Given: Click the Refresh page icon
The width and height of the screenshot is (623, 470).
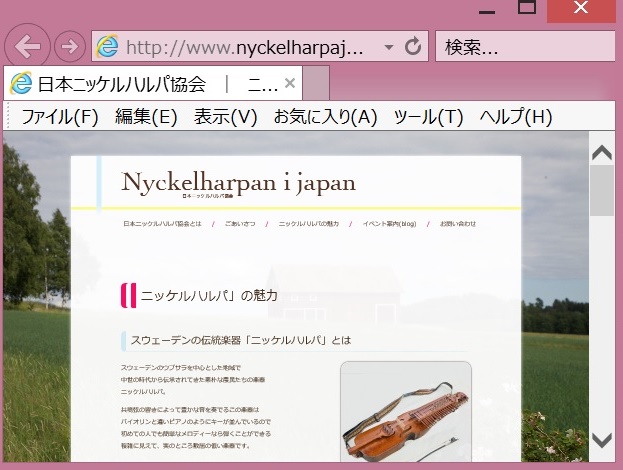Looking at the screenshot, I should coord(412,46).
